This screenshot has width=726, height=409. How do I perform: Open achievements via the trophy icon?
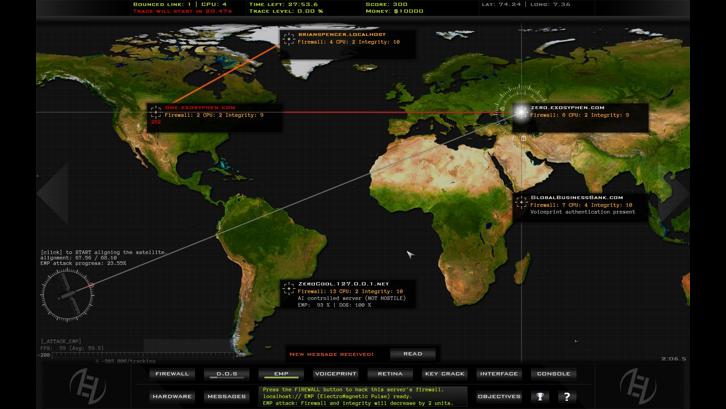540,396
